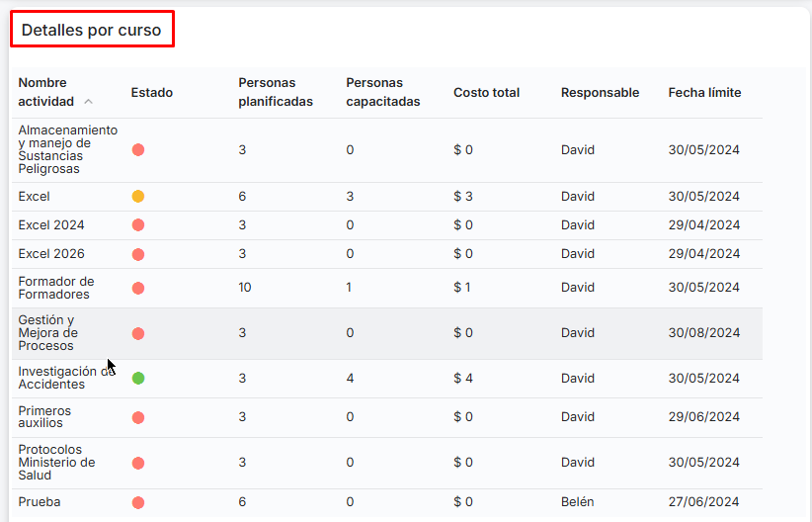Sort by Nombre actividad using arrow
This screenshot has width=812, height=522.
point(89,102)
